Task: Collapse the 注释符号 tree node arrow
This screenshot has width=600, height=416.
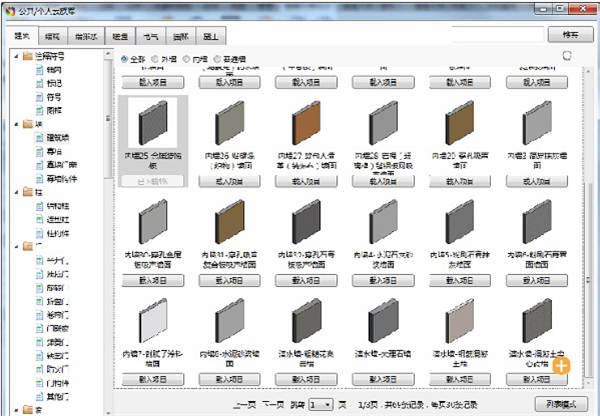Action: (x=15, y=56)
